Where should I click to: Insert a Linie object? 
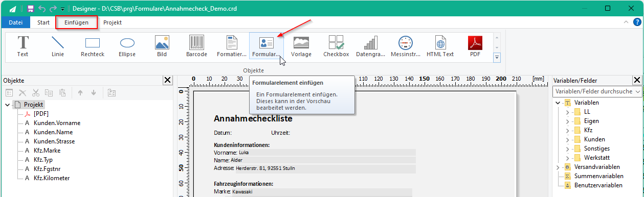click(58, 46)
